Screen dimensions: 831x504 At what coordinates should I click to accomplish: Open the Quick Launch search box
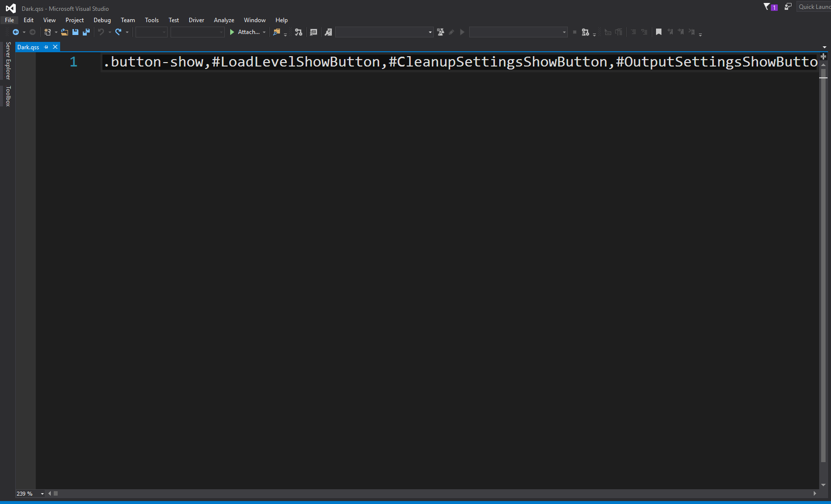point(814,6)
